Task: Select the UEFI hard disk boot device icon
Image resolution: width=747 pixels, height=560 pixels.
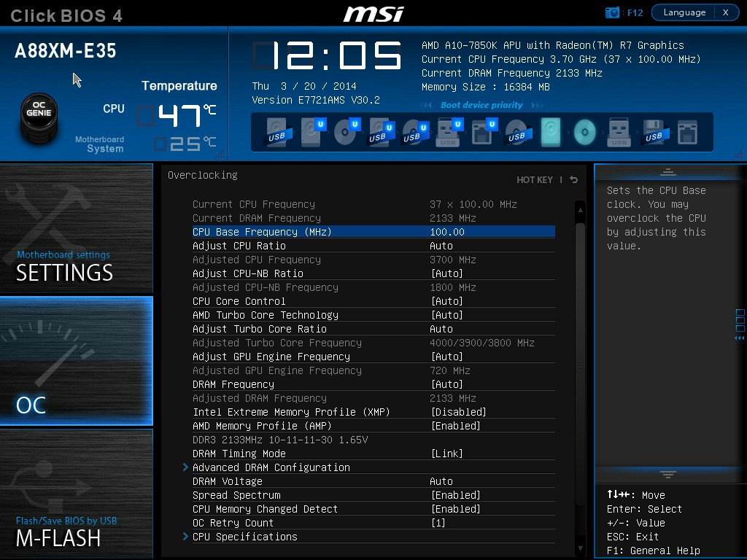Action: point(313,133)
